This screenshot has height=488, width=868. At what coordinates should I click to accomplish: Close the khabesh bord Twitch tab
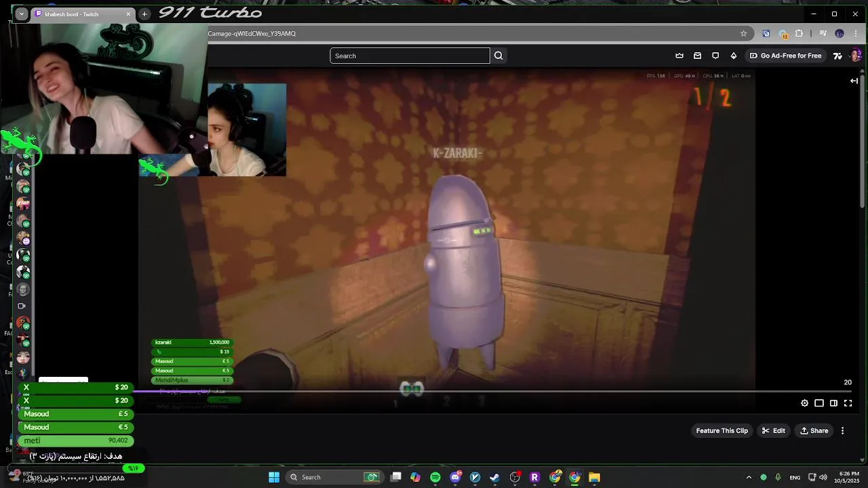point(129,14)
